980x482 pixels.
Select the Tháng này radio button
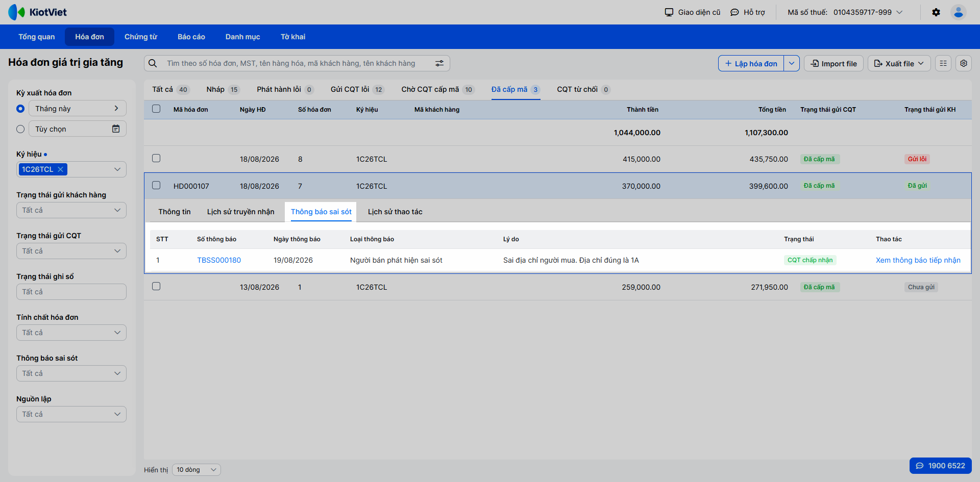point(20,109)
